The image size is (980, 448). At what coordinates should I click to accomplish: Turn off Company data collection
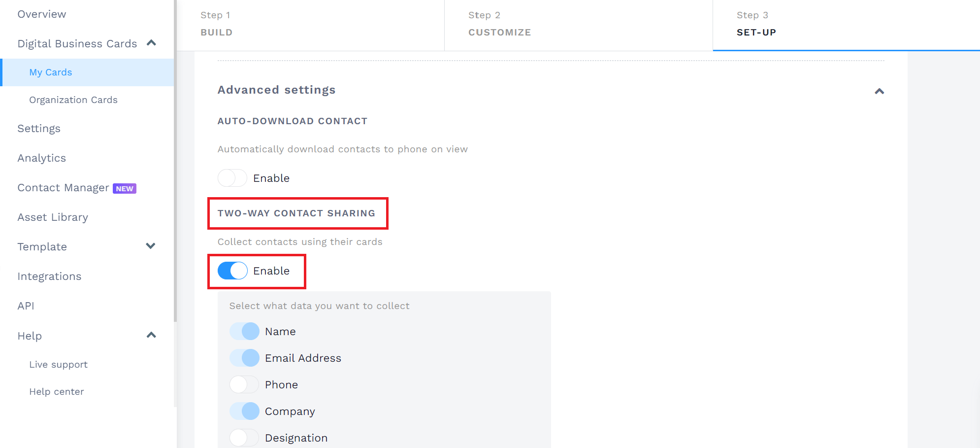(244, 411)
